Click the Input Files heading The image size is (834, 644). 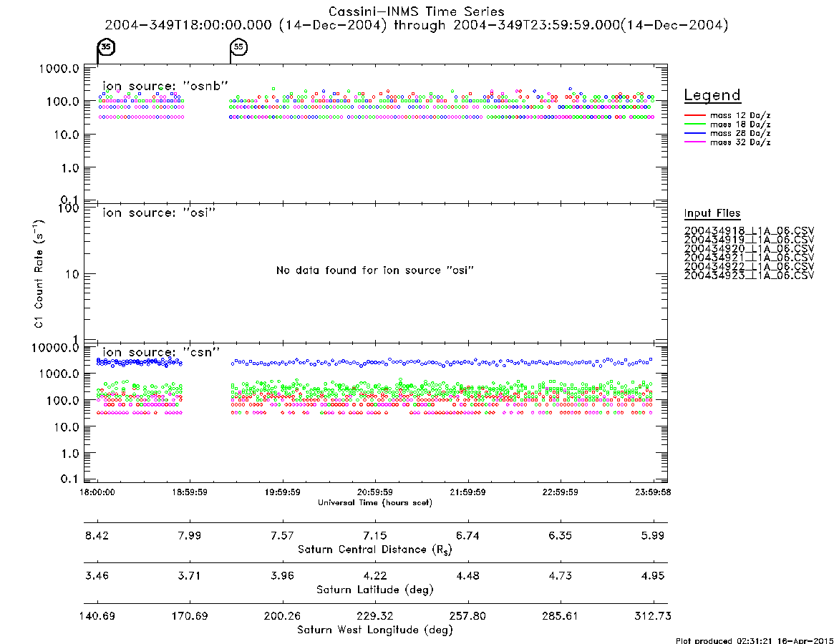[x=712, y=213]
